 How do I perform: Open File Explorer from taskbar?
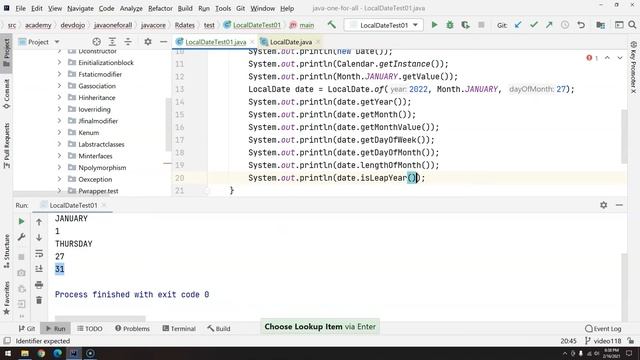pyautogui.click(x=25, y=353)
